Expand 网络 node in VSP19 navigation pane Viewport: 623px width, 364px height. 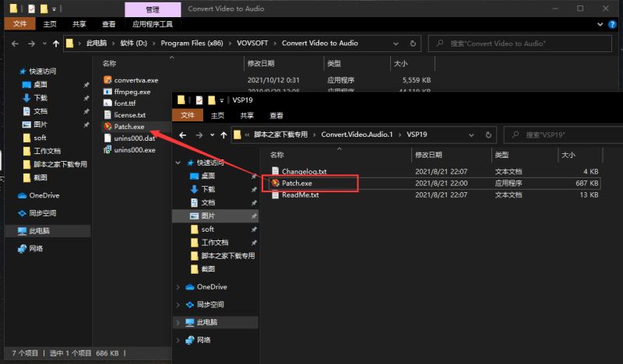pyautogui.click(x=178, y=340)
